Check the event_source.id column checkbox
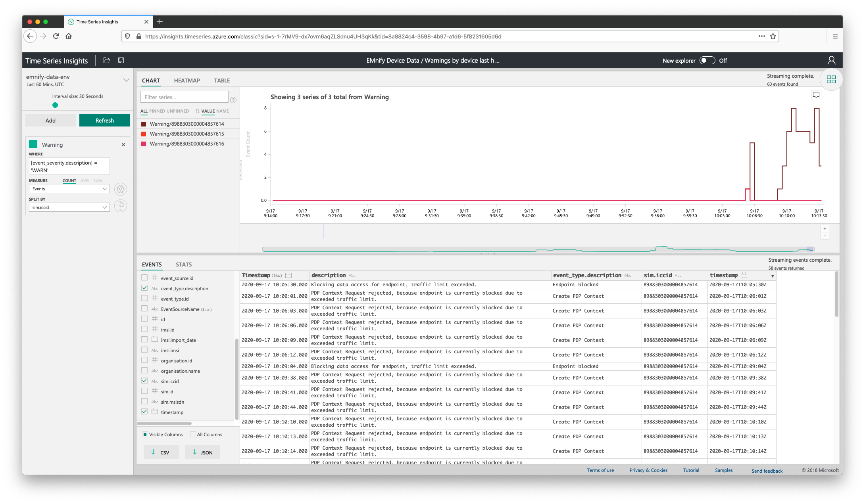The height and width of the screenshot is (504, 865). coord(144,278)
